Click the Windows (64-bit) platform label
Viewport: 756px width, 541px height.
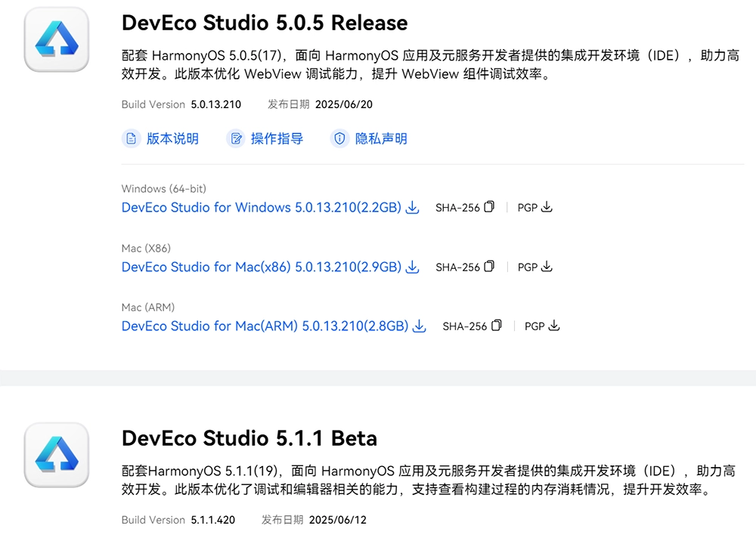[x=164, y=189]
